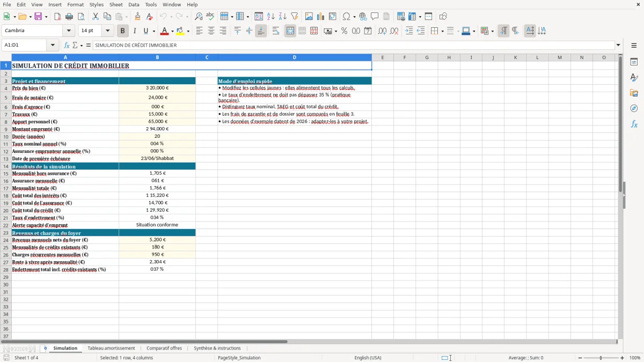Viewport: 644px width, 362px height.
Task: Open the font color dropdown arrow
Action: click(172, 31)
